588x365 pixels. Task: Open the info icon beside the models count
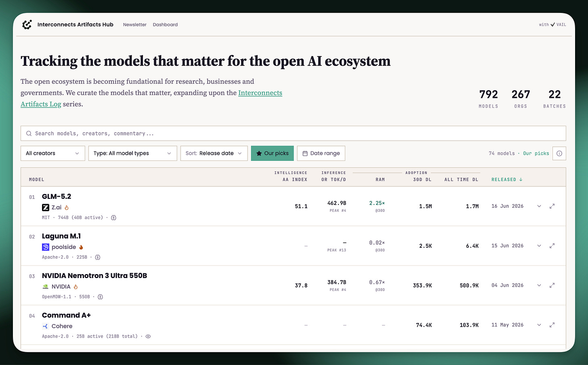click(x=559, y=154)
